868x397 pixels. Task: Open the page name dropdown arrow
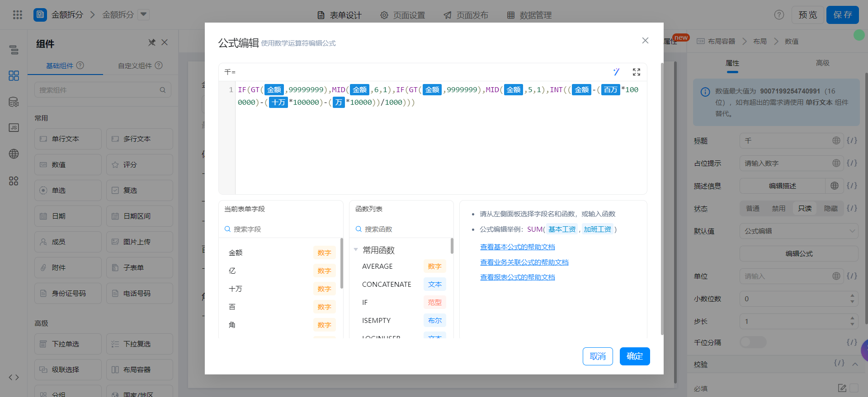tap(143, 15)
